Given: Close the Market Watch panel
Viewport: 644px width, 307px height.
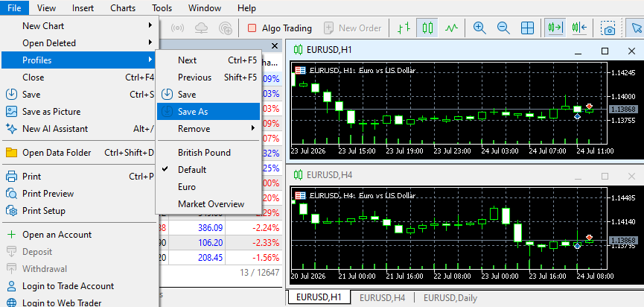Looking at the screenshot, I should click(x=275, y=45).
